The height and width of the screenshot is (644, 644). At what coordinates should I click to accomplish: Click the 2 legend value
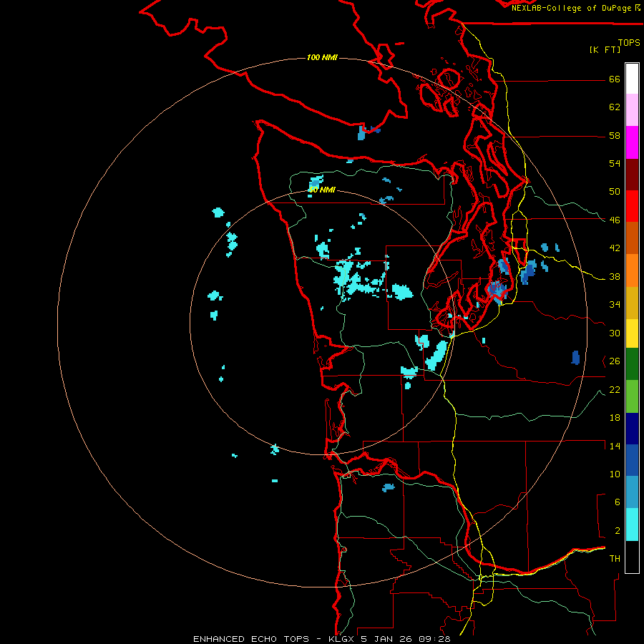point(618,531)
